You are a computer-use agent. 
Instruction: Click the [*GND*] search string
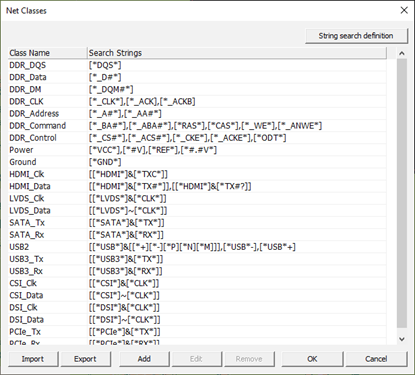coord(105,162)
